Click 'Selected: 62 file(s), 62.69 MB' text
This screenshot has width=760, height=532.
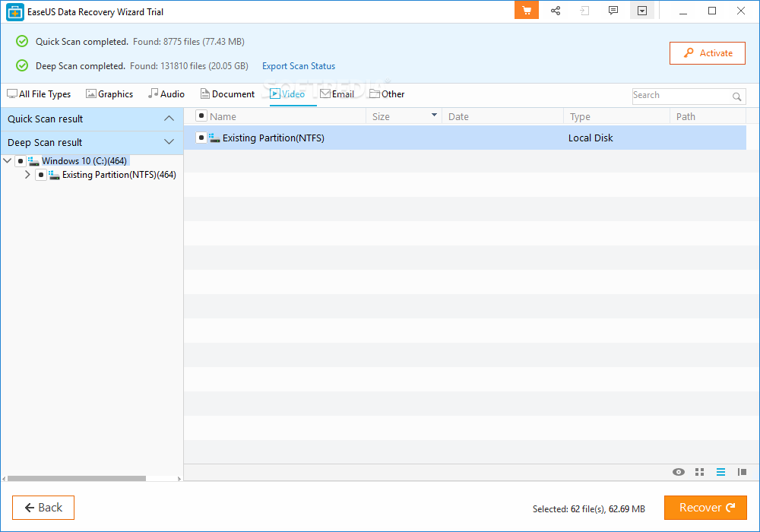589,508
